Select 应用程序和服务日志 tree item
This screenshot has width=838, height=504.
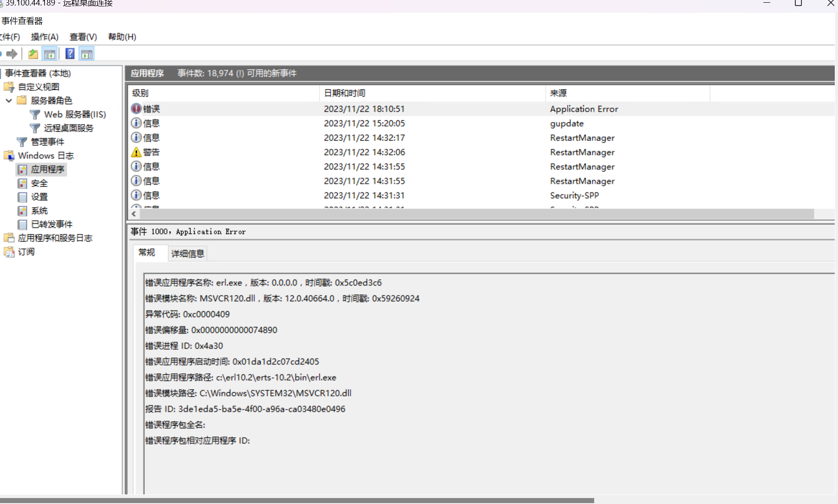tap(55, 238)
